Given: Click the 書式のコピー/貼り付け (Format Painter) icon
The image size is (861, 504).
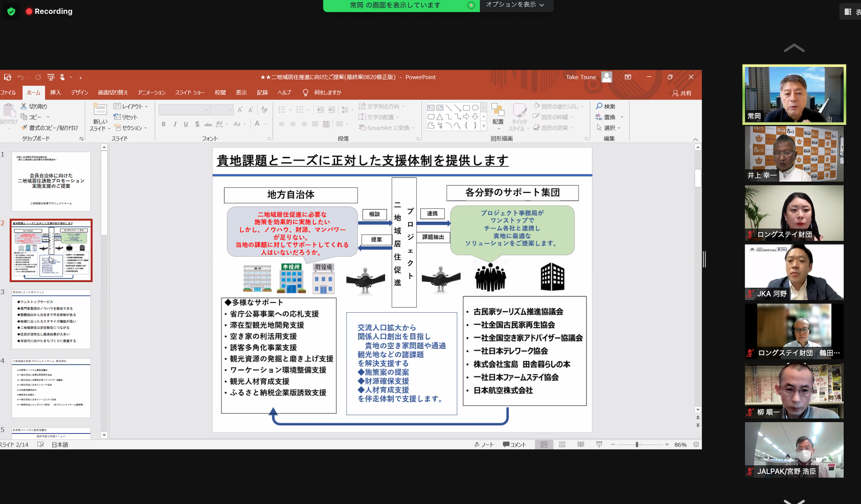Looking at the screenshot, I should point(24,128).
